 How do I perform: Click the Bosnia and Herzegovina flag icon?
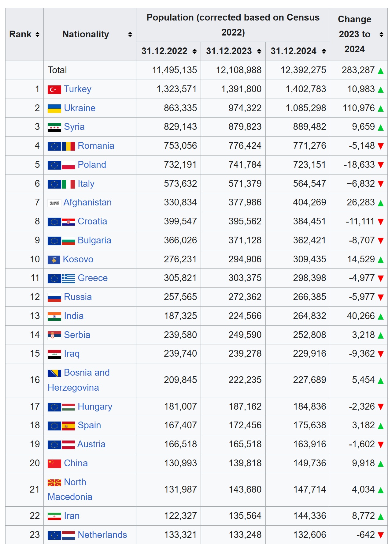click(54, 373)
